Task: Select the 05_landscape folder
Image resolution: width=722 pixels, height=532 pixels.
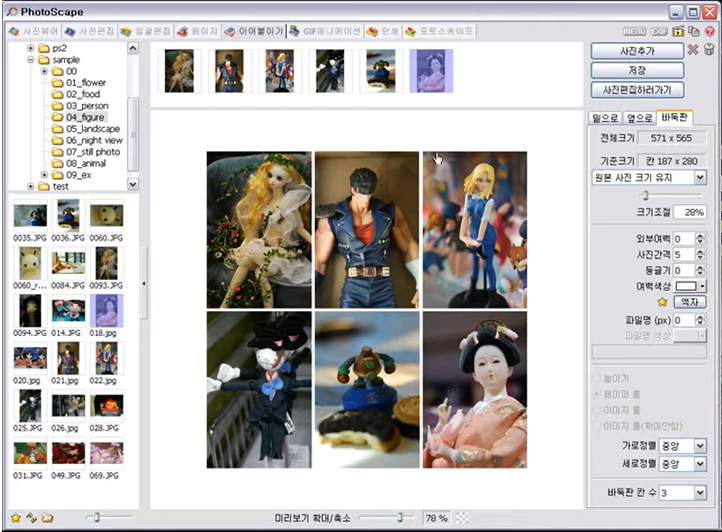Action: [x=93, y=129]
